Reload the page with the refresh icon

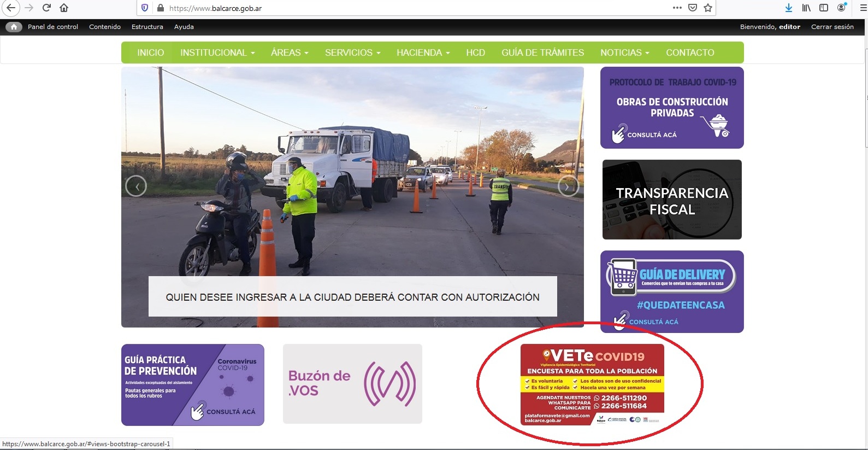pyautogui.click(x=46, y=8)
